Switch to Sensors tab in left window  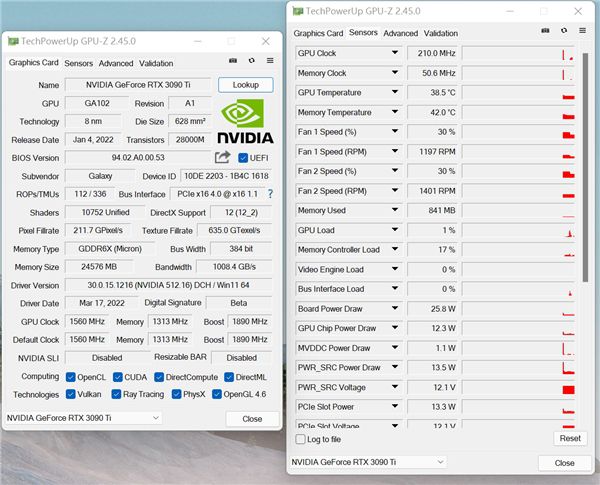tap(78, 63)
